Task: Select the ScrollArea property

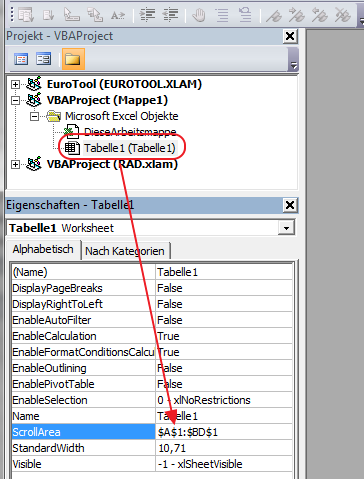Action: coord(83,432)
